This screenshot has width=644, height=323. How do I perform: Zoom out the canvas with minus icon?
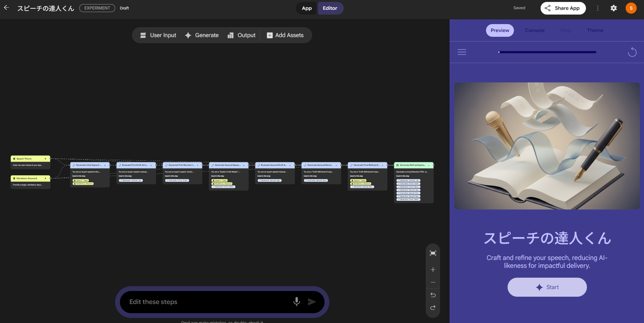point(433,282)
